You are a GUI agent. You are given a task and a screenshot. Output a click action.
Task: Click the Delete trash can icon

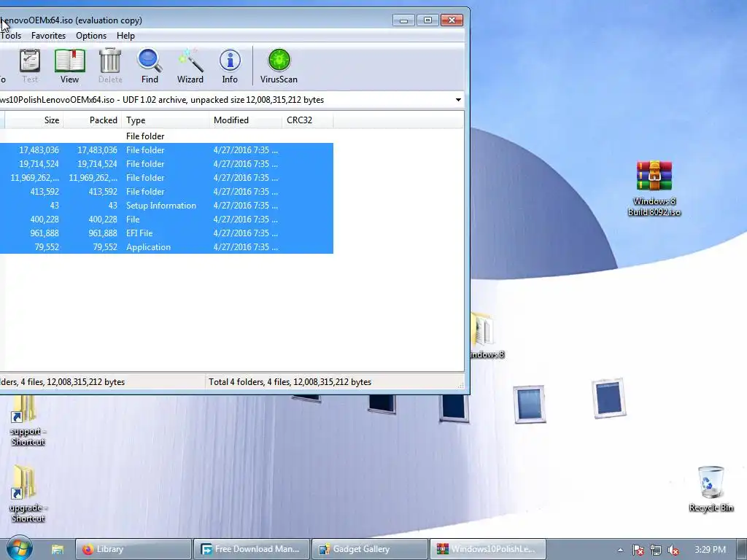[110, 66]
